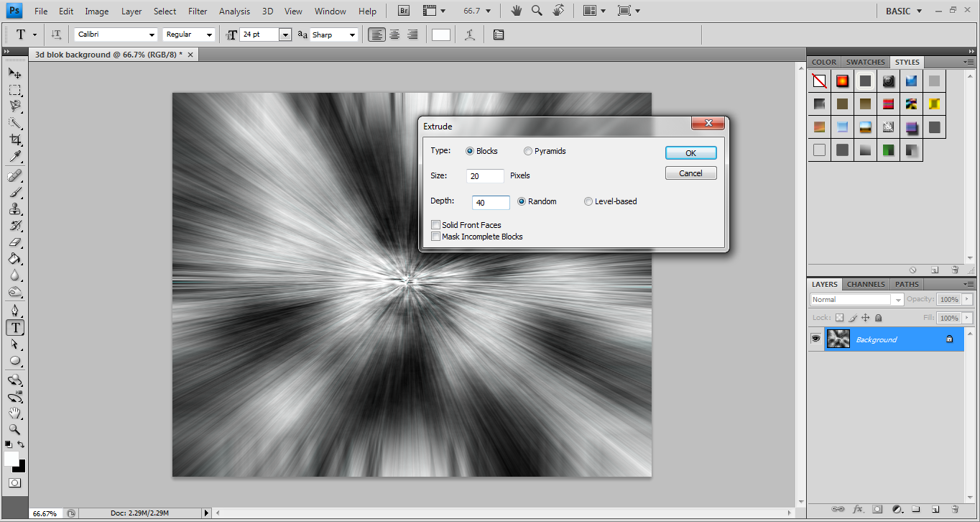Screen dimensions: 980x522
Task: Create new layer from Layers panel
Action: [x=936, y=509]
